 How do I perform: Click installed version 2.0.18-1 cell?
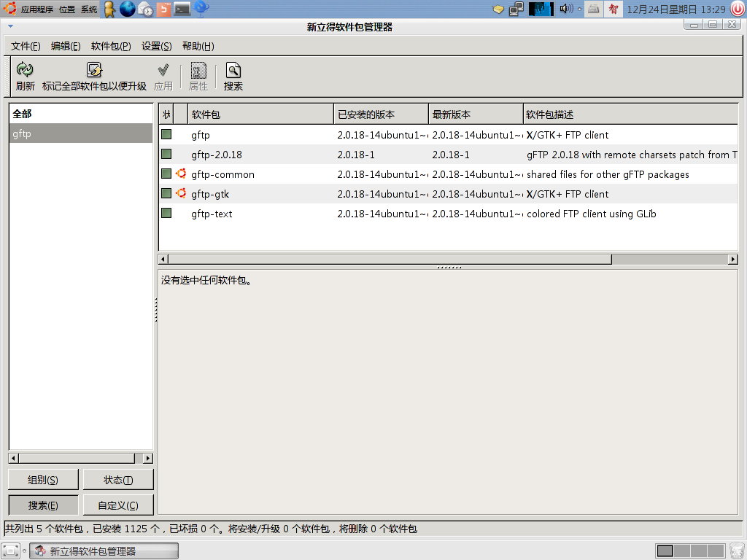356,155
